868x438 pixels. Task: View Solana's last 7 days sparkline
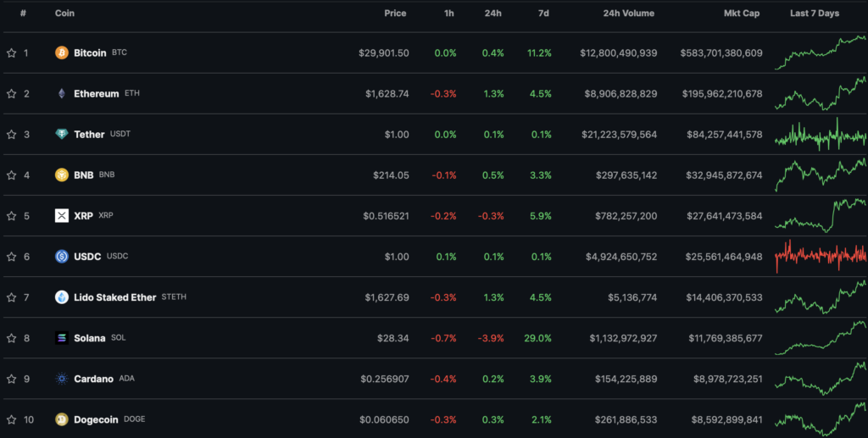(821, 337)
